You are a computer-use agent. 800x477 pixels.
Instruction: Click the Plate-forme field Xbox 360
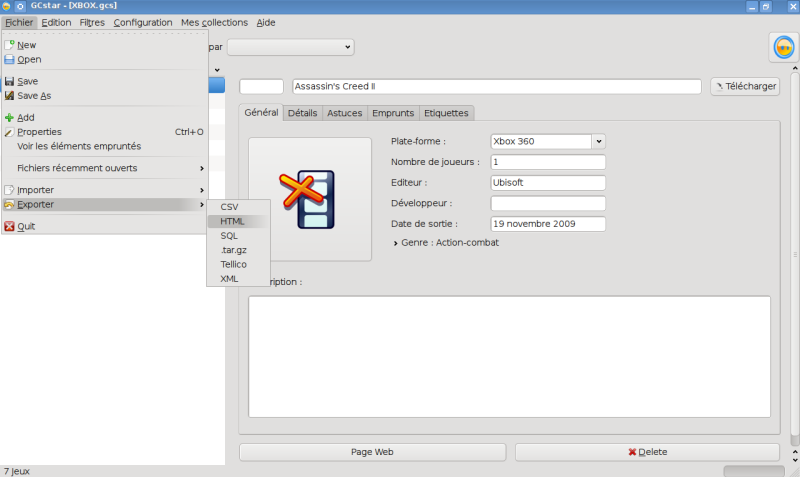541,141
